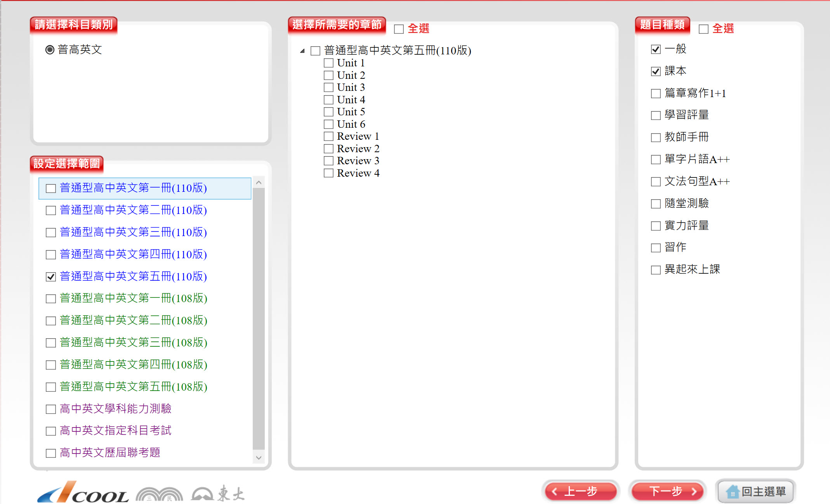Image resolution: width=830 pixels, height=504 pixels.
Task: Go back with the 上一步 button
Action: click(580, 491)
